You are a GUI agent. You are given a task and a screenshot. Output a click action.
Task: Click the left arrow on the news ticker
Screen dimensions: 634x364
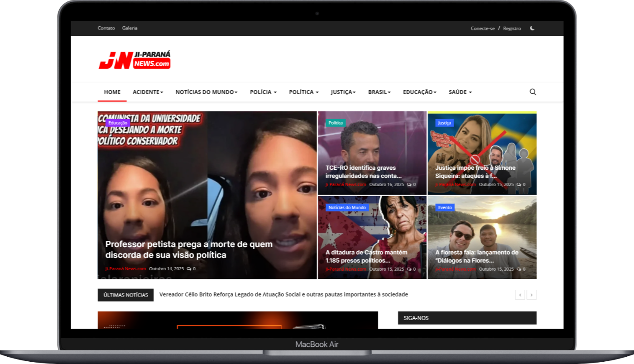click(x=520, y=295)
